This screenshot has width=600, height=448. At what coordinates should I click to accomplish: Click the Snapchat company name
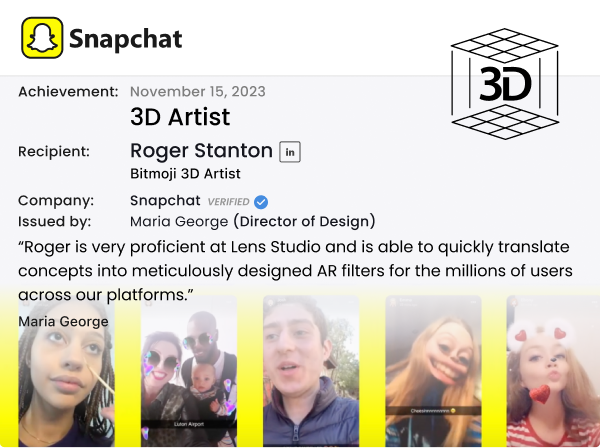click(x=165, y=200)
